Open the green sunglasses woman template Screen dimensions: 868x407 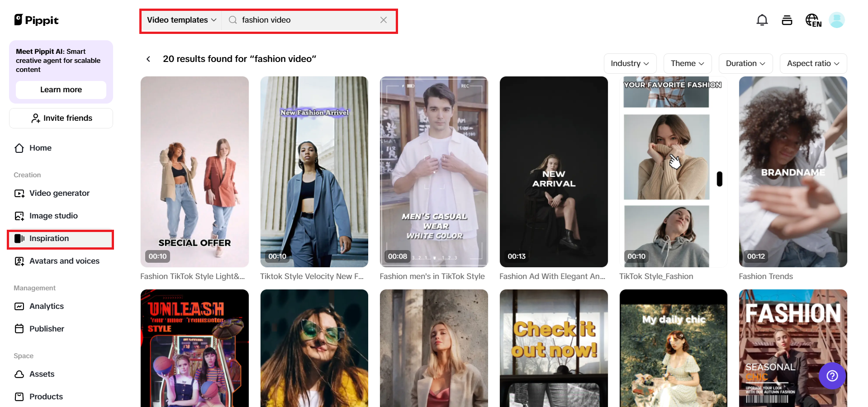314,348
